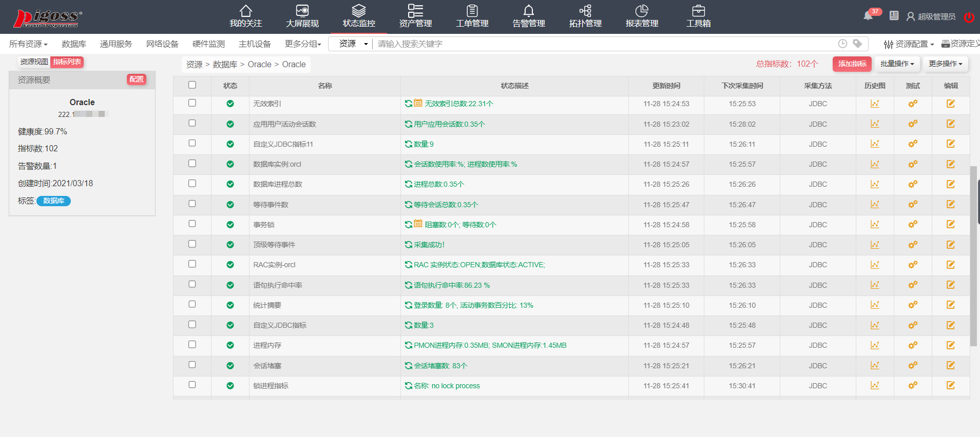Open the document list icon beside notifications
The height and width of the screenshot is (437, 980).
894,16
